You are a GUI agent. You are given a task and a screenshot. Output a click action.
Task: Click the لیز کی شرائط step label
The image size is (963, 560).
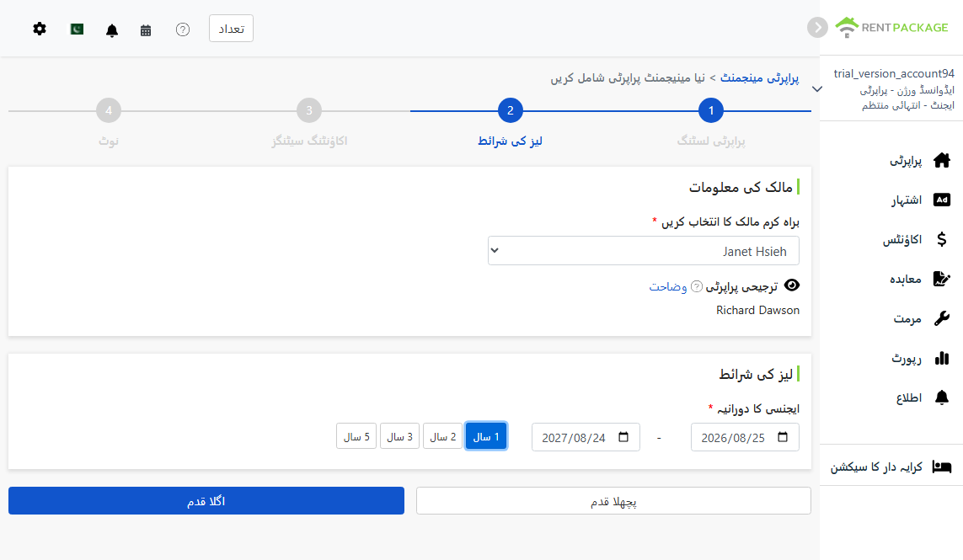510,141
